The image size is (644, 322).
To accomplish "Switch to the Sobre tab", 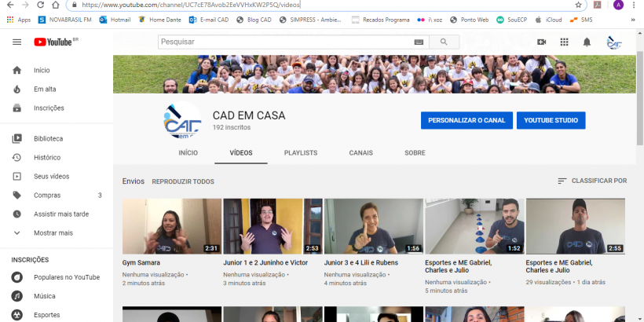I will pos(415,153).
